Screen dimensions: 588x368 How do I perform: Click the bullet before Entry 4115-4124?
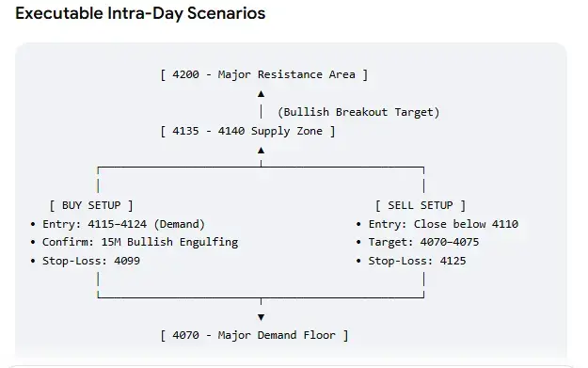(x=33, y=224)
